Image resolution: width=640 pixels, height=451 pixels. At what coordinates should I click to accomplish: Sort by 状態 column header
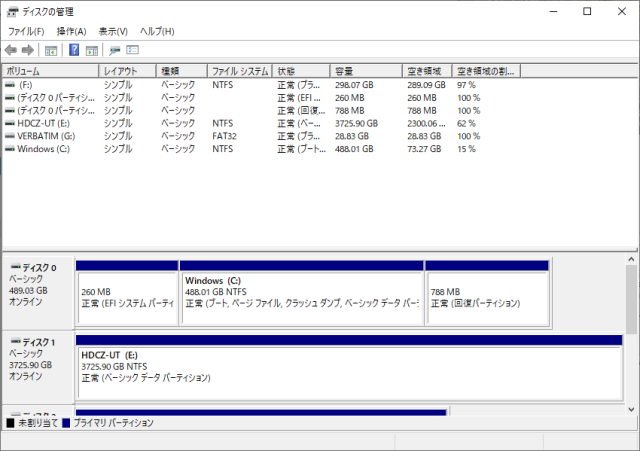pyautogui.click(x=301, y=71)
